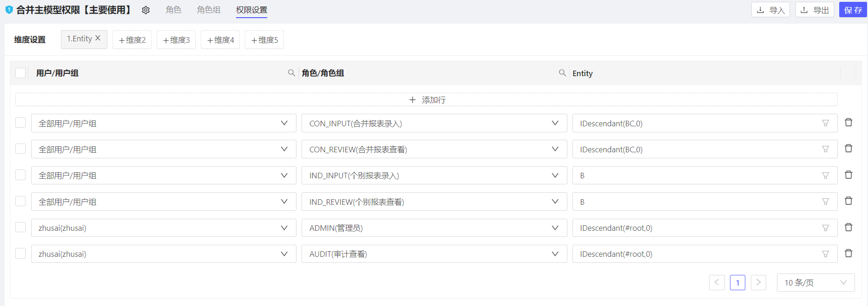Click the settings gear icon beside the title
This screenshot has height=306, width=868.
click(146, 10)
